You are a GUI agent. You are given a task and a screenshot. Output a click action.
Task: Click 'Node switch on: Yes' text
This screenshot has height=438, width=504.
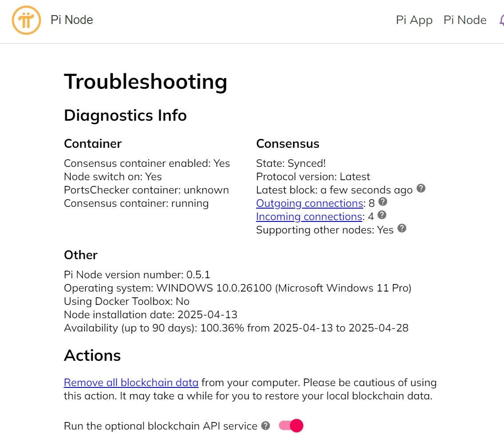(x=113, y=177)
